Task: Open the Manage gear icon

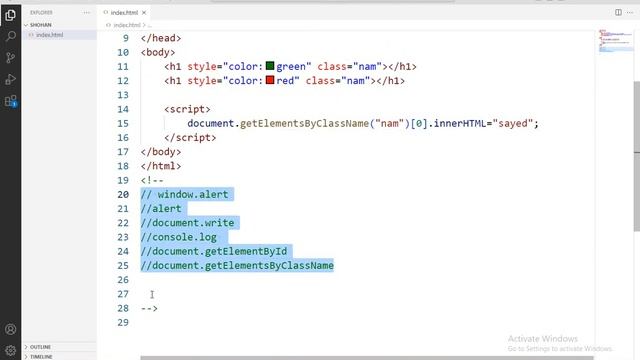Action: pos(11,350)
